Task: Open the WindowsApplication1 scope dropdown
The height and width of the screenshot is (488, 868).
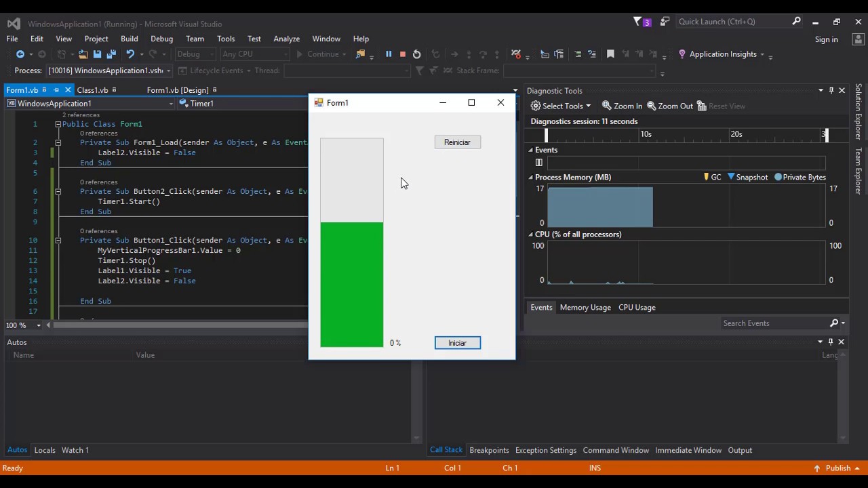Action: click(90, 104)
